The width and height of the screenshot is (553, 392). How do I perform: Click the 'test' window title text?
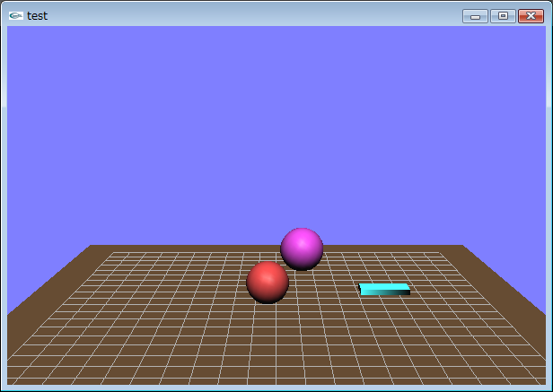point(37,16)
